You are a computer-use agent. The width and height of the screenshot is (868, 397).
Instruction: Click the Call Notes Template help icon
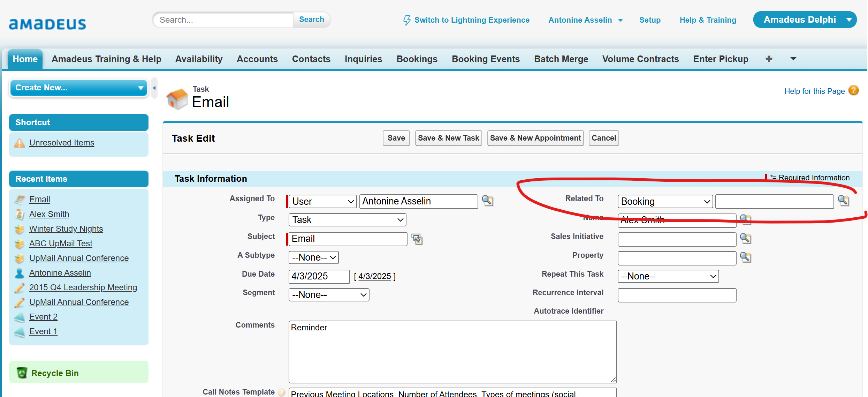click(x=281, y=392)
